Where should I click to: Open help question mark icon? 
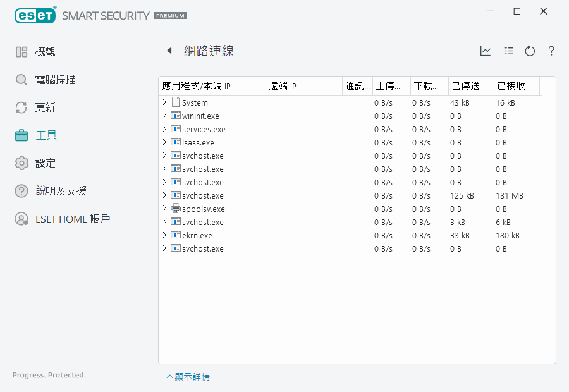click(x=551, y=51)
